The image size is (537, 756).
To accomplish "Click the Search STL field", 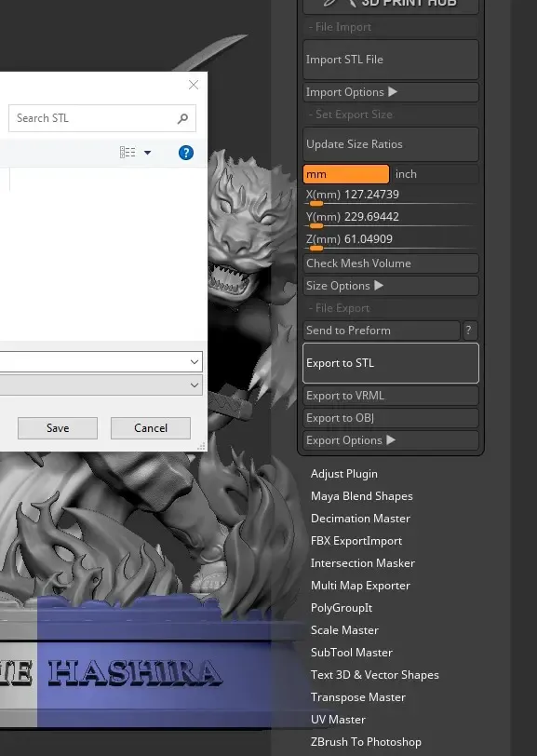I will click(x=102, y=118).
